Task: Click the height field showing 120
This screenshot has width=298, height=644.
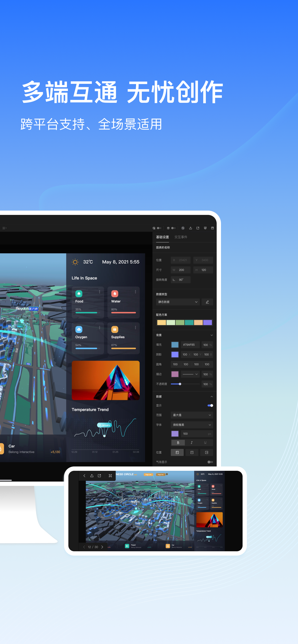Action: (x=203, y=270)
